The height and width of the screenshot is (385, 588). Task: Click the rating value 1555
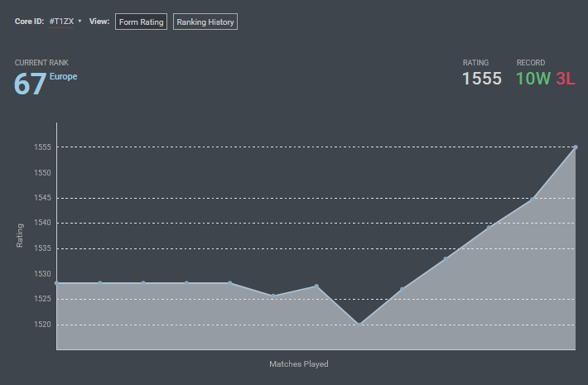(x=482, y=79)
